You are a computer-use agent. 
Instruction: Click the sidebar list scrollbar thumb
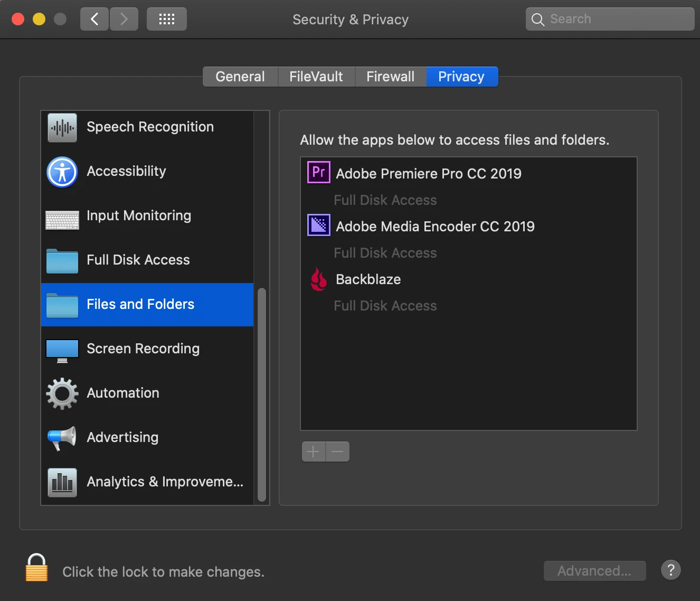pyautogui.click(x=262, y=395)
